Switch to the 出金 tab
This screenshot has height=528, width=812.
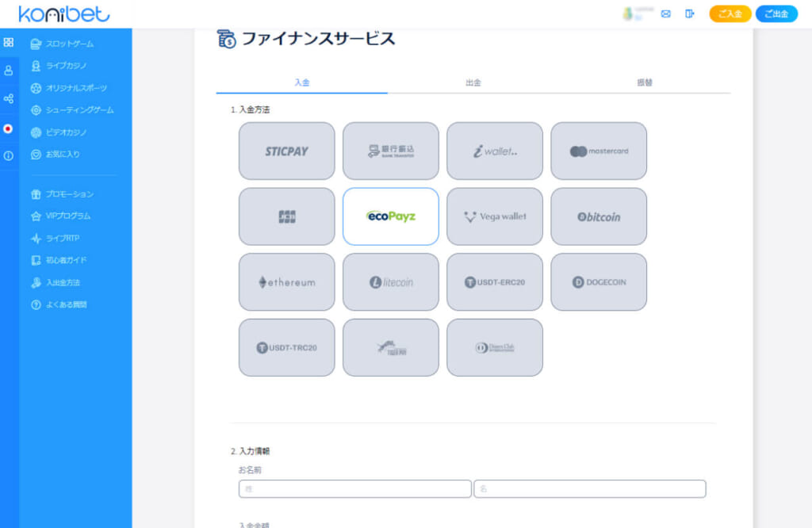click(473, 82)
